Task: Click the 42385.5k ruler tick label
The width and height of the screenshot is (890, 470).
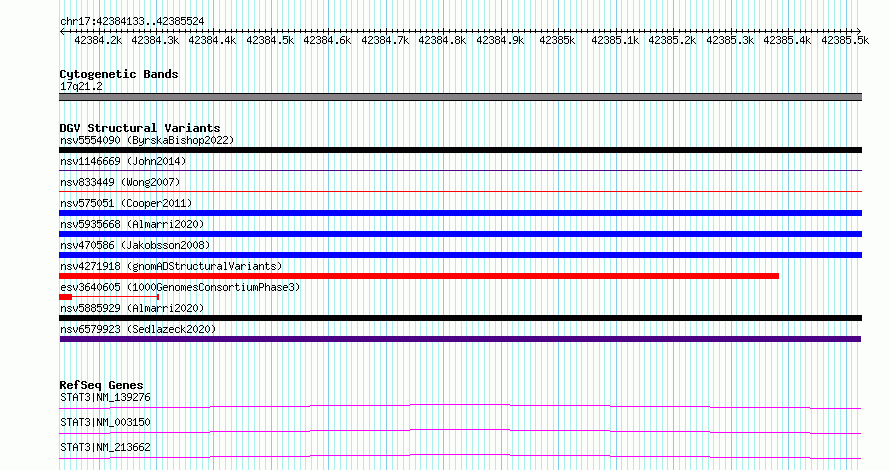Action: click(x=845, y=41)
